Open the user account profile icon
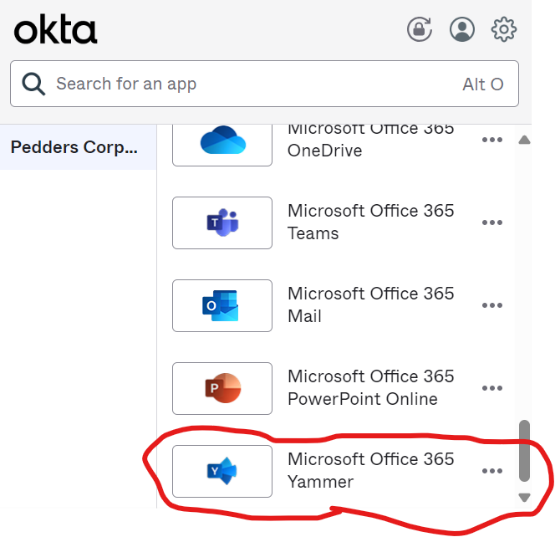The height and width of the screenshot is (537, 555). (x=462, y=29)
